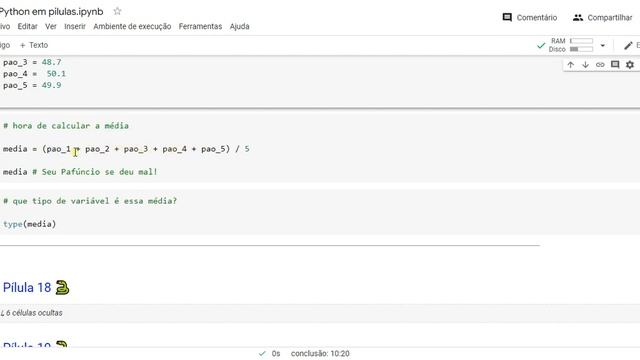Click the type(media) code line
This screenshot has height=360, width=640.
click(x=29, y=224)
